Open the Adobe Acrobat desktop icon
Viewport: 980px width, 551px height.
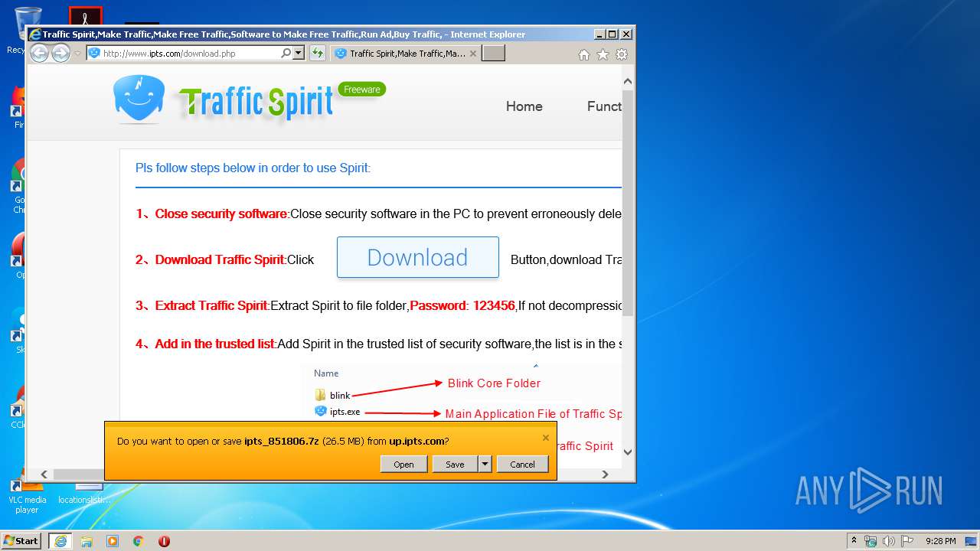tap(85, 16)
